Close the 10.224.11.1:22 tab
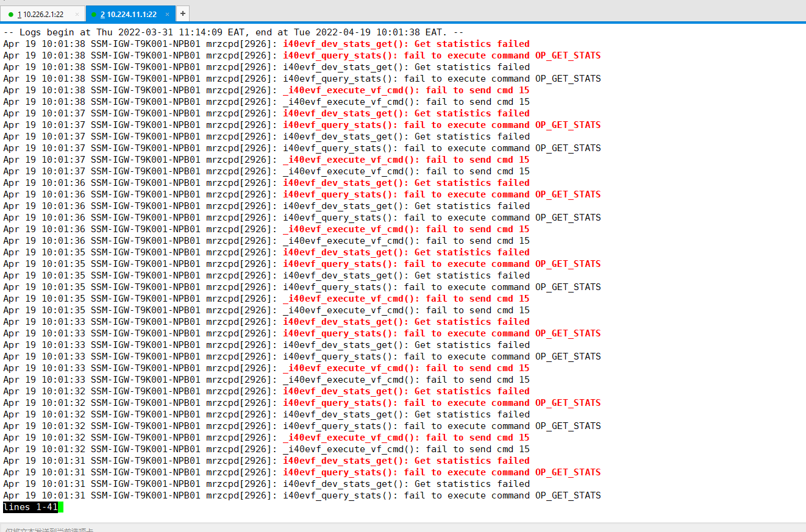The image size is (806, 532). 167,14
